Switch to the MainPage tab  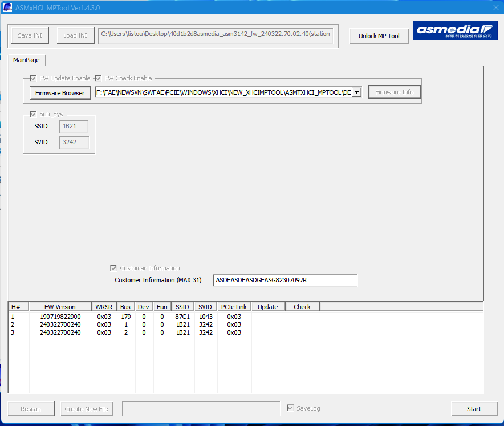pyautogui.click(x=26, y=60)
